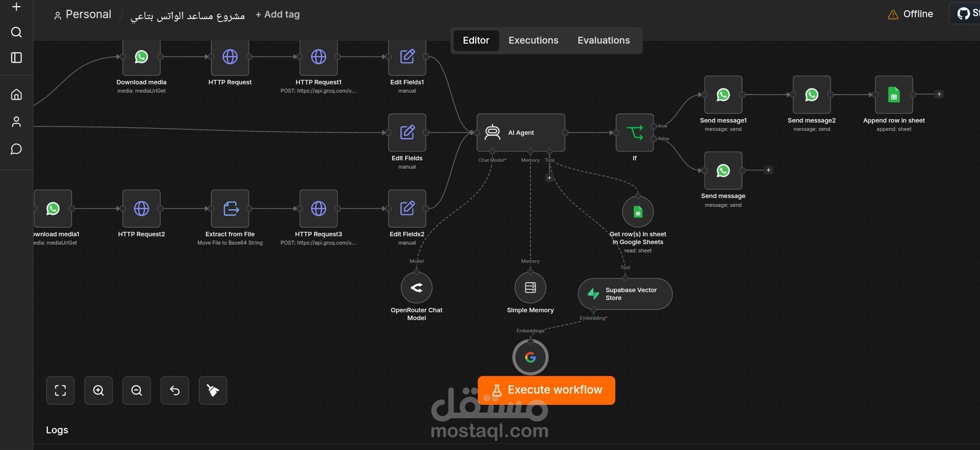980x450 pixels.
Task: Select the HTTP Request3 node
Action: tap(318, 208)
